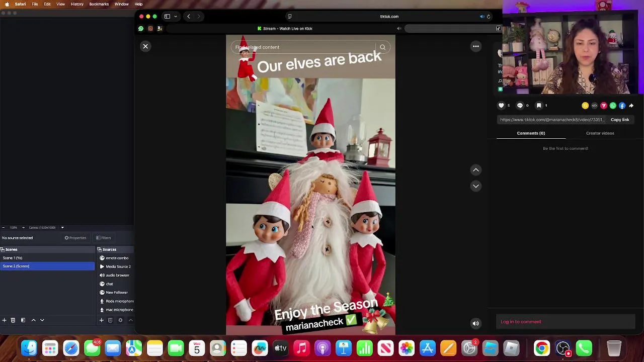The width and height of the screenshot is (644, 362).
Task: Share to Facebook icon
Action: coord(622,106)
